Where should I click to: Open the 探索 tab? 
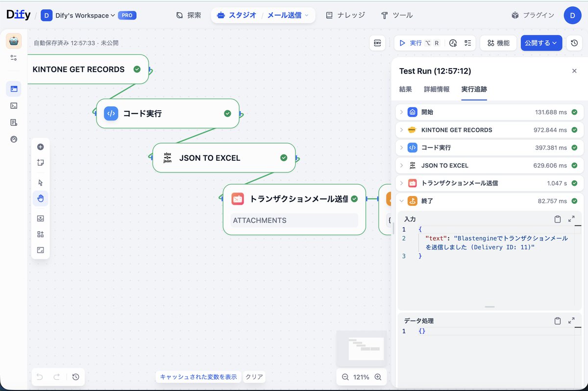189,15
